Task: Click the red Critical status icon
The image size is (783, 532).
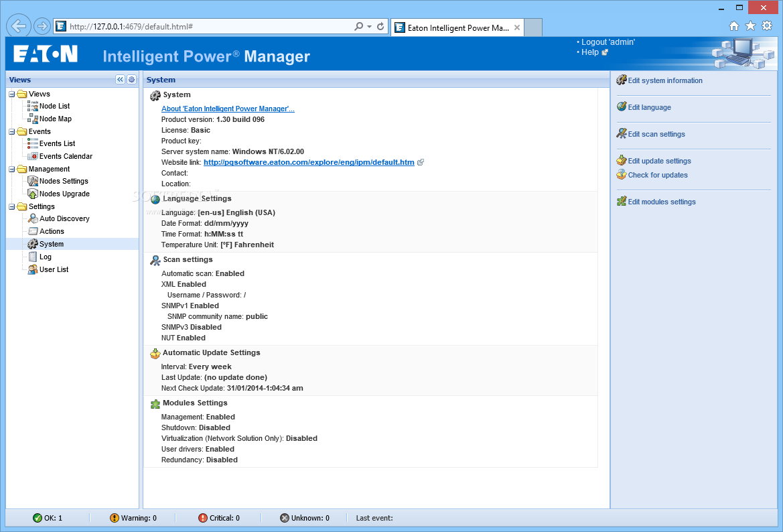Action: (x=203, y=518)
